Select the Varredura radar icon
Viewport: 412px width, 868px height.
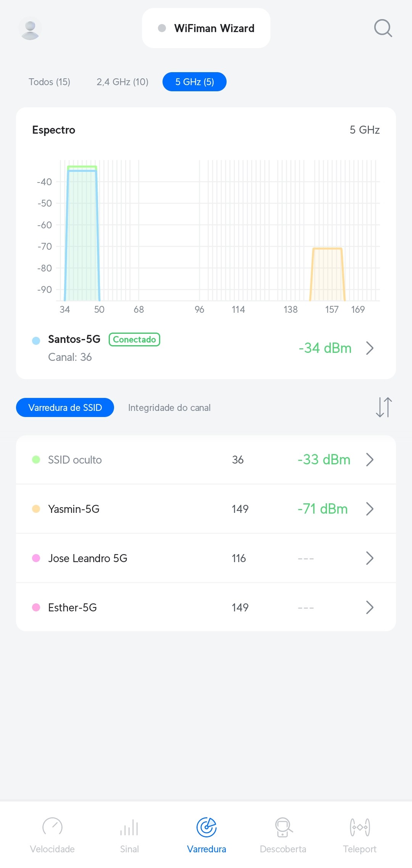[x=206, y=828]
